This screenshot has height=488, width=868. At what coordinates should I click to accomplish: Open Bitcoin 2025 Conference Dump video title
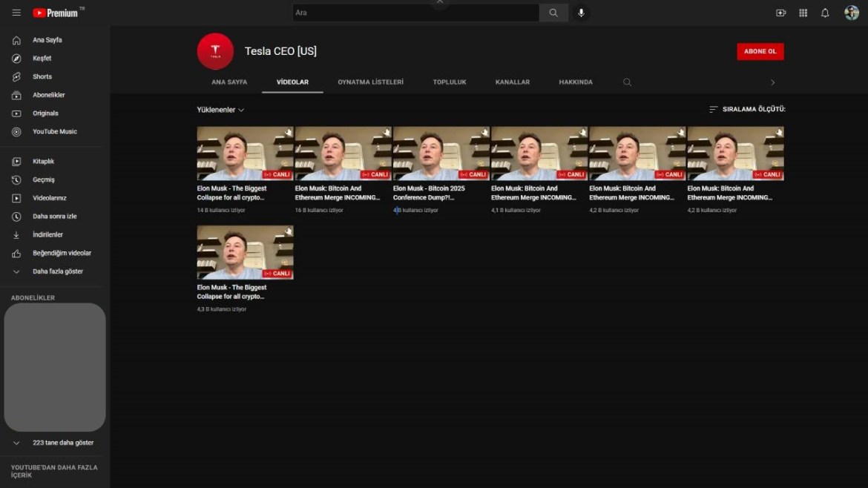point(429,193)
